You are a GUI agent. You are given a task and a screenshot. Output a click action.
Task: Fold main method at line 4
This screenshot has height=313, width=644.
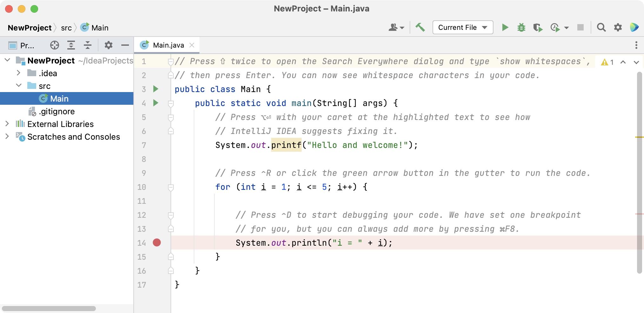point(171,103)
